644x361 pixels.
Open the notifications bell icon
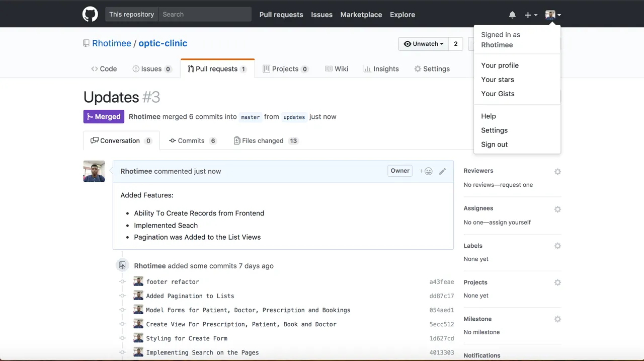(512, 15)
